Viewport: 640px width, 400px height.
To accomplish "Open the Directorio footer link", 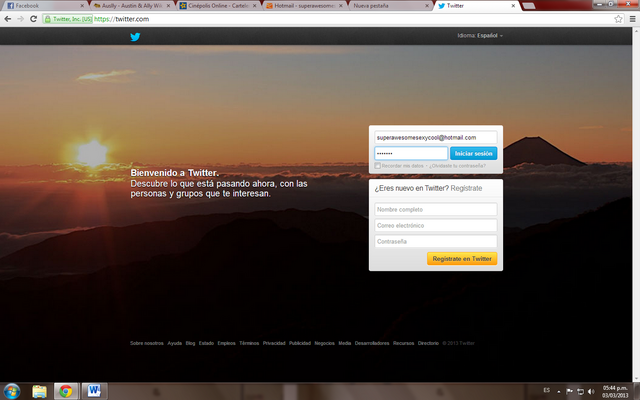I will [x=428, y=343].
